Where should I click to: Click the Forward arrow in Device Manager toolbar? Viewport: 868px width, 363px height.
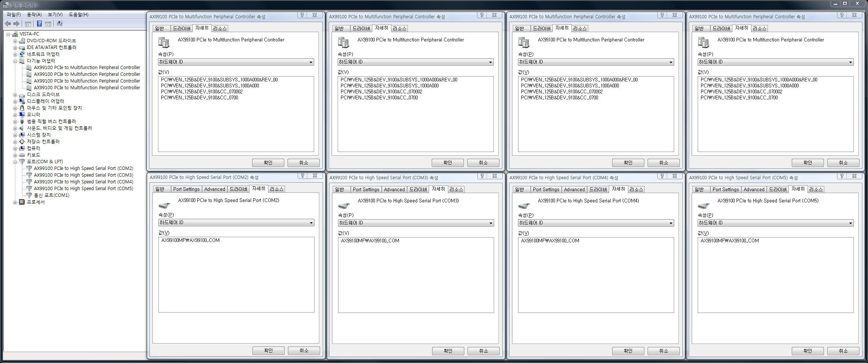16,24
